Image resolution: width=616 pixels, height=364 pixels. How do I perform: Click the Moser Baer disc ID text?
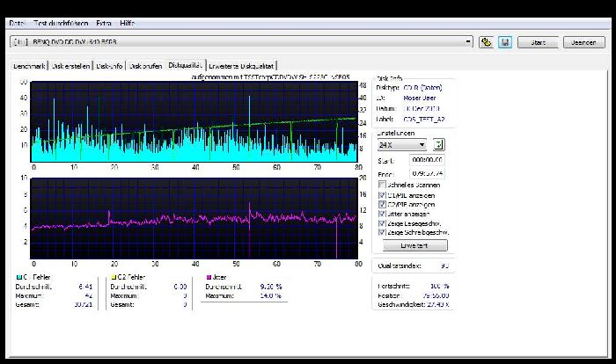(420, 98)
